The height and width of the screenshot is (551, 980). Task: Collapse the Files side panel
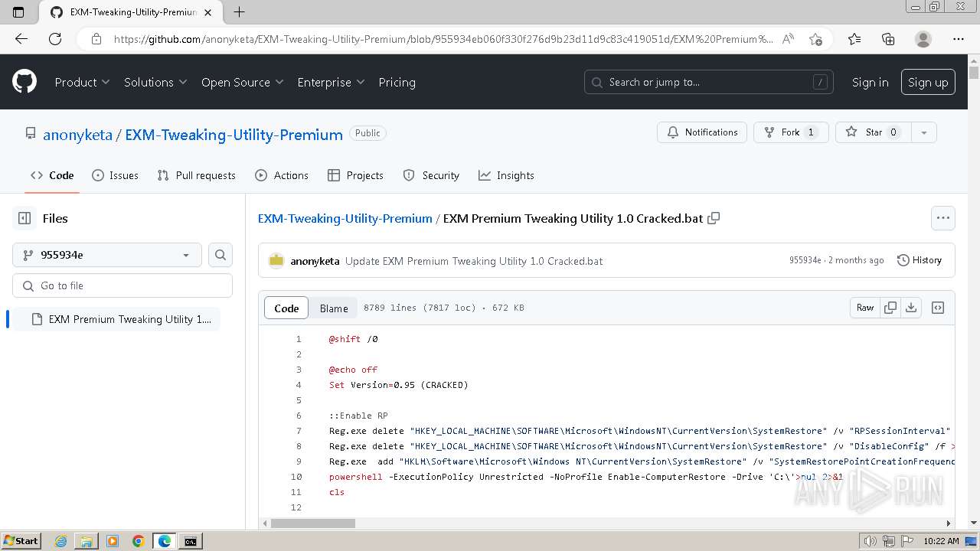tap(24, 218)
